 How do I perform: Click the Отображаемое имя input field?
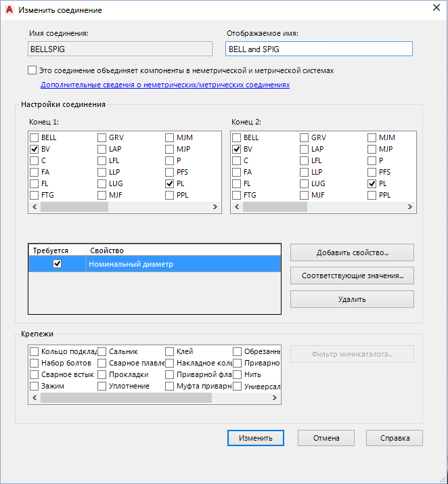(319, 49)
